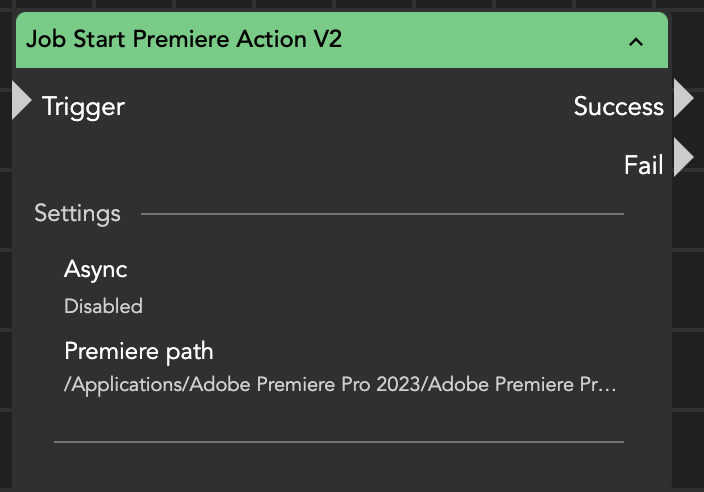Screen dimensions: 704x492
Task: Click the Fail output port arrow
Action: [x=683, y=158]
